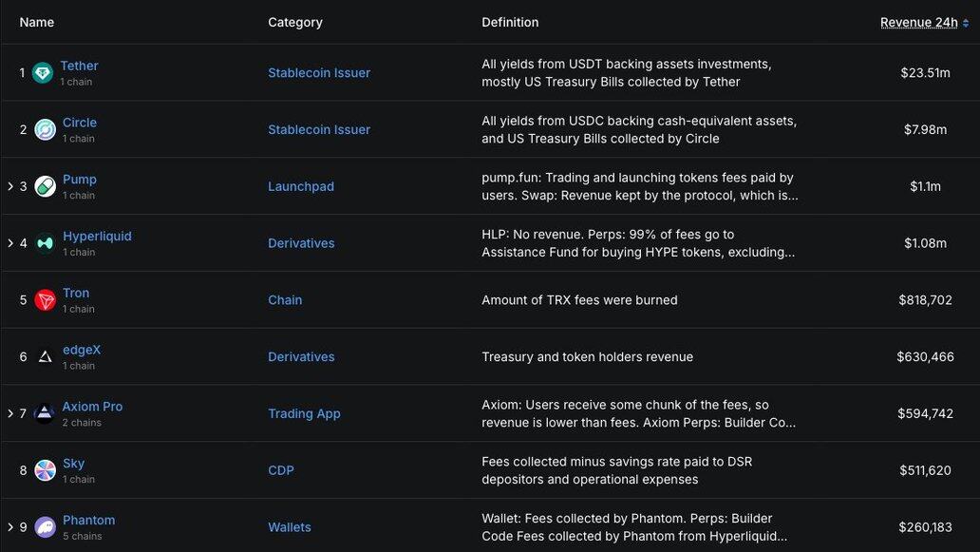Image resolution: width=980 pixels, height=552 pixels.
Task: Expand the Hyperliquid row details
Action: 10,243
